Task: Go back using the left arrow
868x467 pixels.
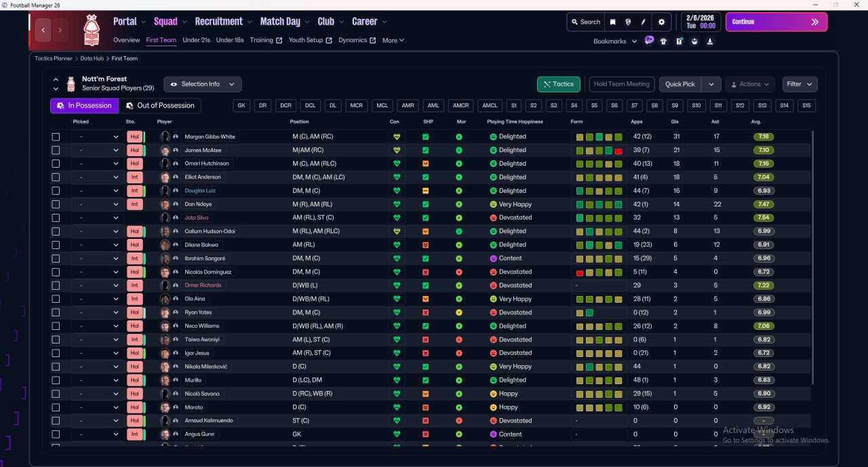Action: coord(44,30)
